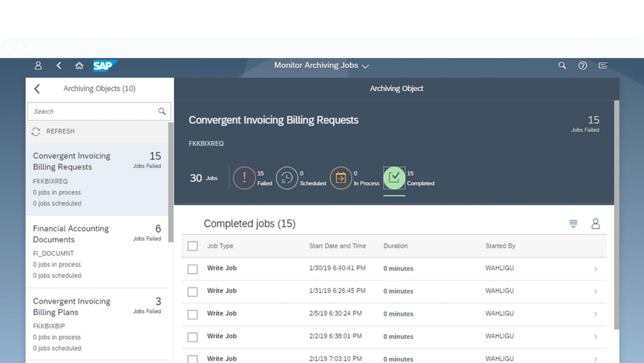Image resolution: width=644 pixels, height=363 pixels.
Task: Go back from the Archiving Objects list
Action: pyautogui.click(x=37, y=88)
